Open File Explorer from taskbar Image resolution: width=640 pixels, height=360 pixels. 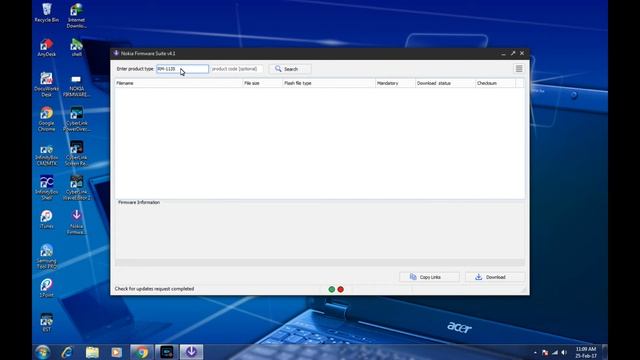[x=92, y=352]
